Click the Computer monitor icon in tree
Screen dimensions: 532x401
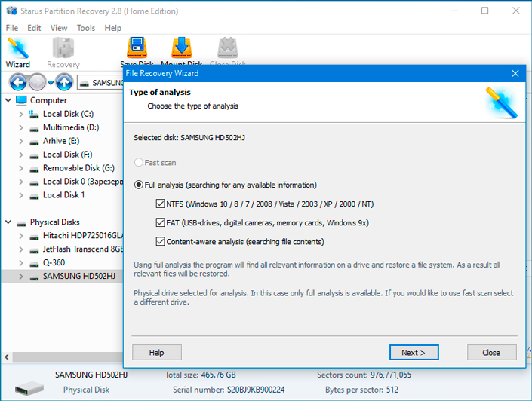click(21, 100)
